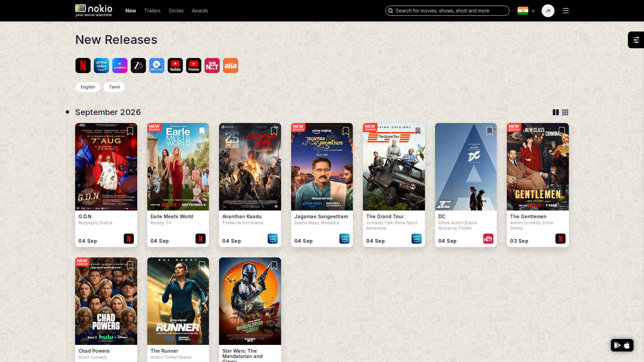644x362 pixels.
Task: Open the Mandalorian and Grogu poster
Action: (x=250, y=301)
